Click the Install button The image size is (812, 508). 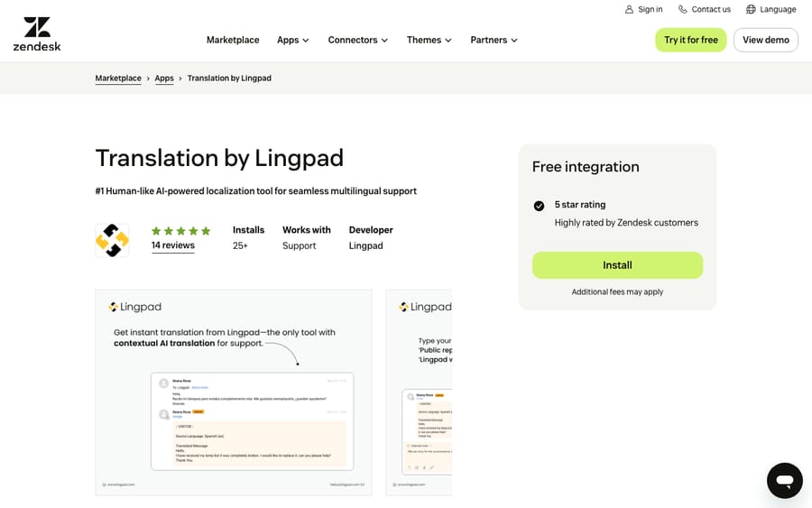(617, 265)
